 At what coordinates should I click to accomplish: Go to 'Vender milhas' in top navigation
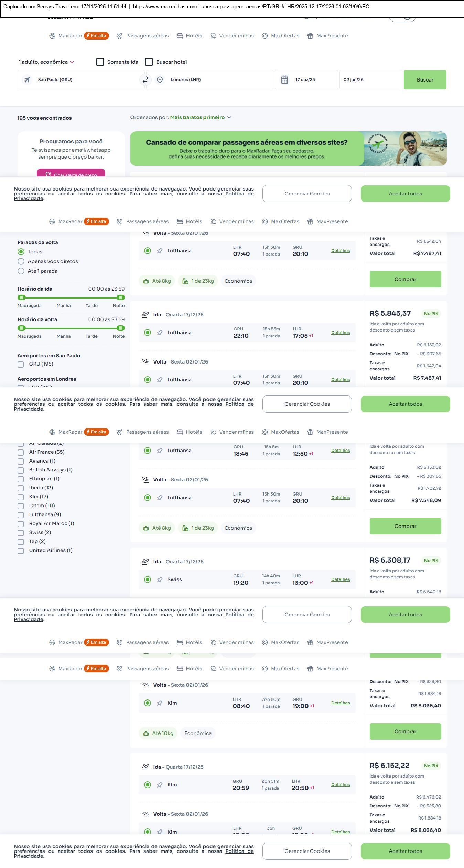tap(232, 36)
